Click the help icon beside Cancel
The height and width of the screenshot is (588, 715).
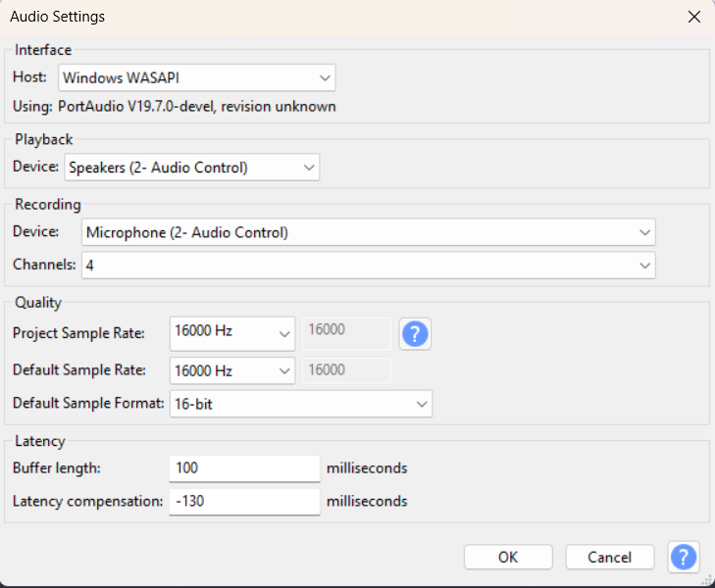[684, 557]
